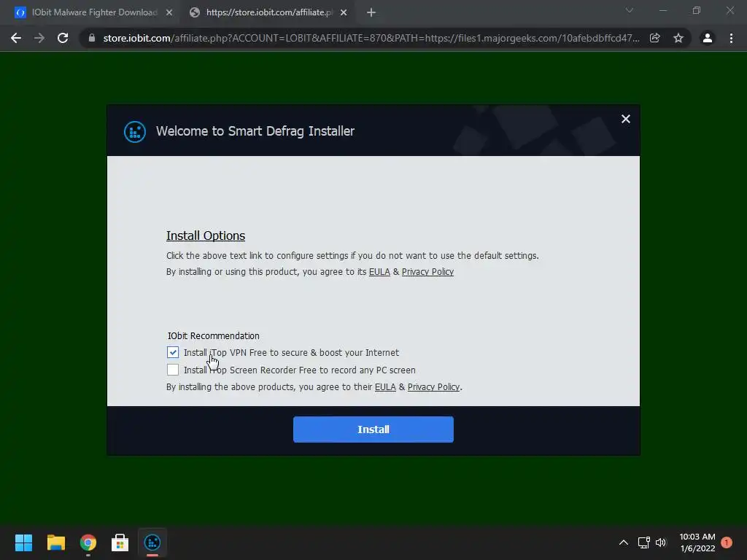Open the product EULA link beside Privacy Policy

(x=379, y=272)
